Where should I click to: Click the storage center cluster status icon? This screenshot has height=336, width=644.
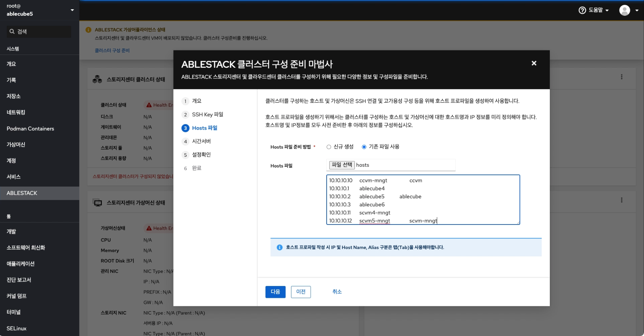point(97,79)
